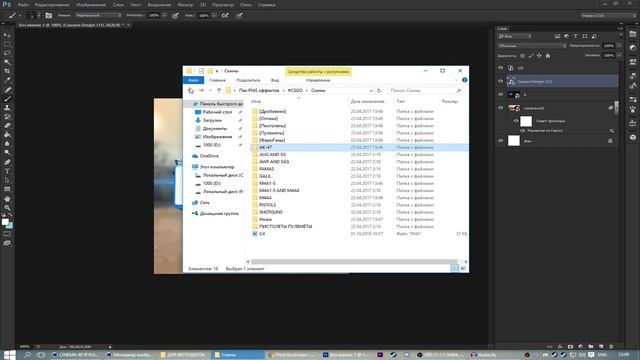Switch to Главная ribbon tab in Explorer

click(218, 80)
